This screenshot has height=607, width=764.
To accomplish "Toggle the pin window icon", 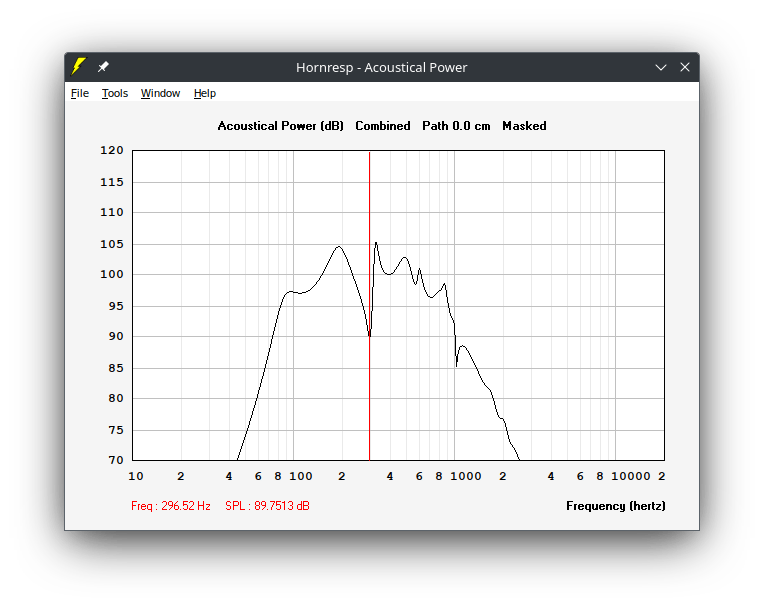I will 103,67.
